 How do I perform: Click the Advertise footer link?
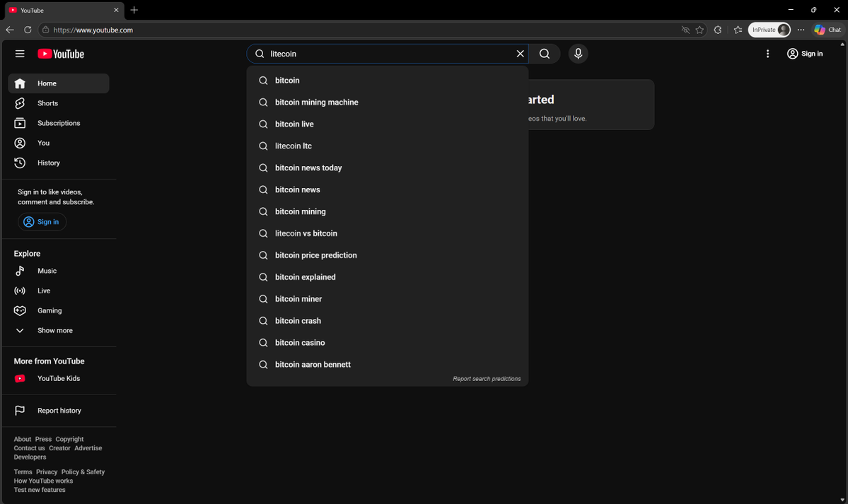click(x=88, y=448)
